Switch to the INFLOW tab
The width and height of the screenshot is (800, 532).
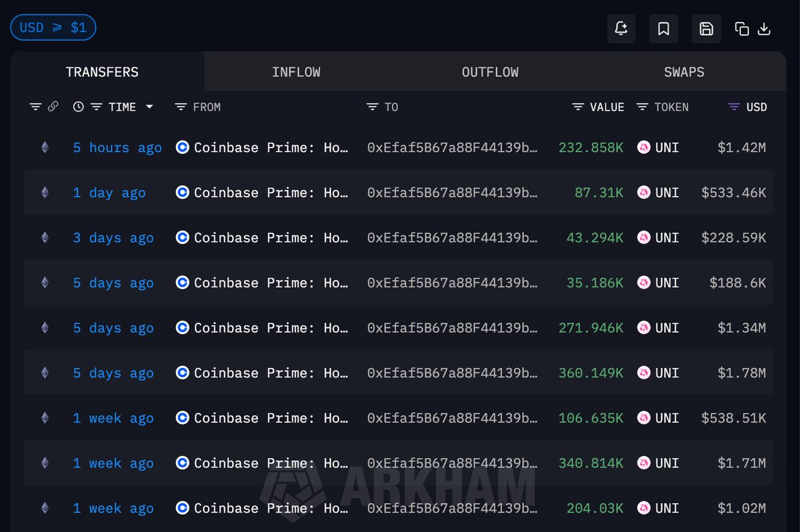(296, 72)
